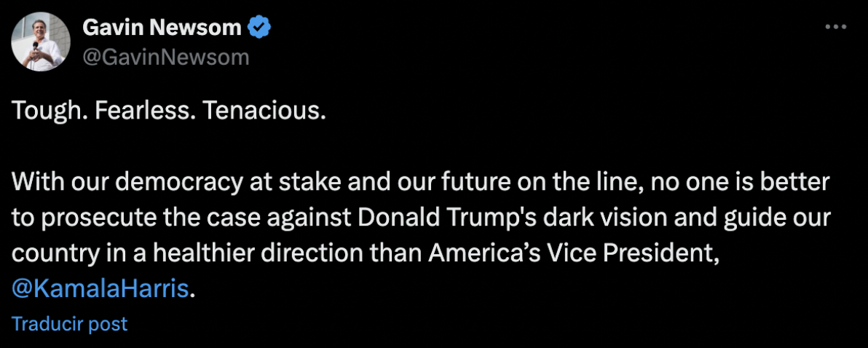
Task: Open Gavin Newsom's profile avatar photo
Action: 40,41
